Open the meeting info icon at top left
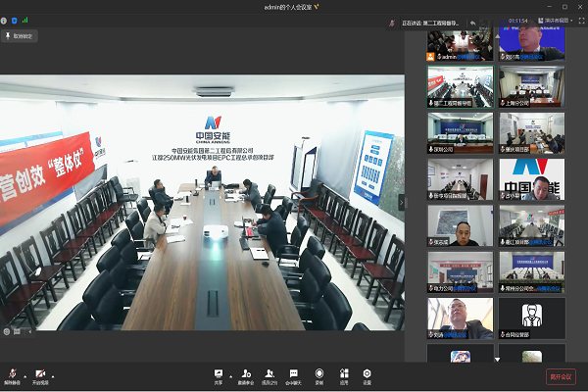The height and width of the screenshot is (392, 588). (x=4, y=21)
